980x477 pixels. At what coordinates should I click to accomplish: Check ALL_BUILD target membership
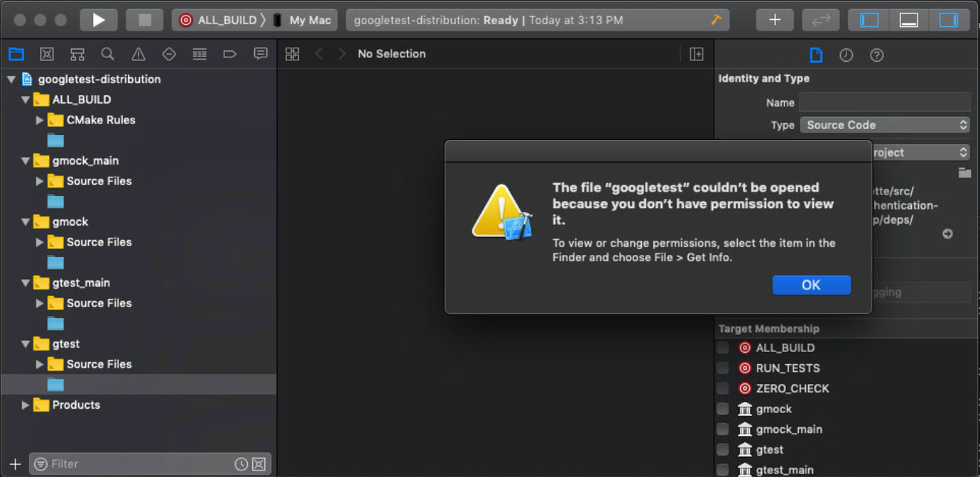pyautogui.click(x=722, y=348)
